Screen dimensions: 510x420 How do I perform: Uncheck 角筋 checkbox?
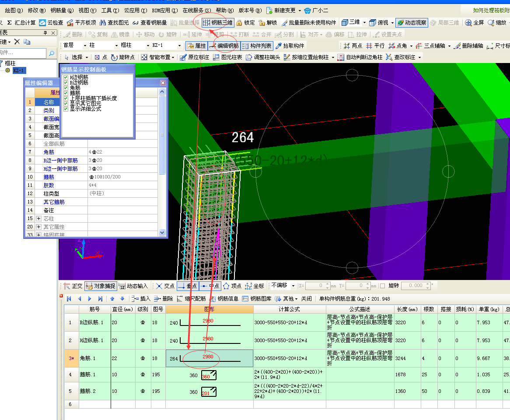(66, 88)
